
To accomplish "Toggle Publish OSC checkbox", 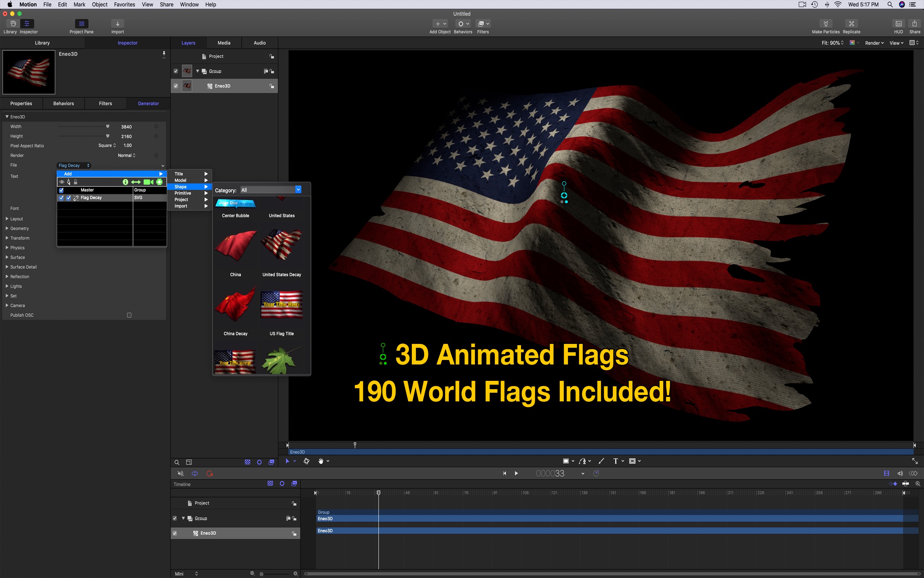I will [x=129, y=315].
